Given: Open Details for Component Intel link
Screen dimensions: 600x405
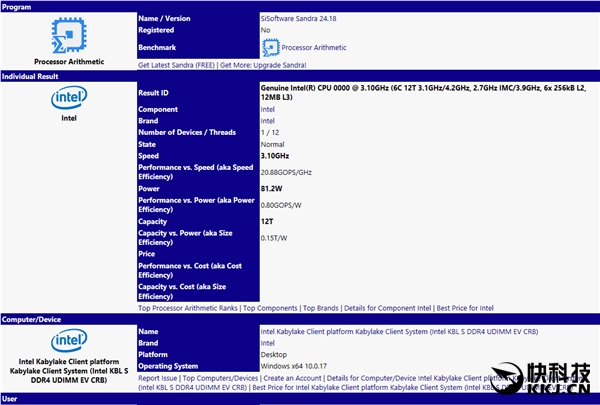Looking at the screenshot, I should [x=387, y=308].
